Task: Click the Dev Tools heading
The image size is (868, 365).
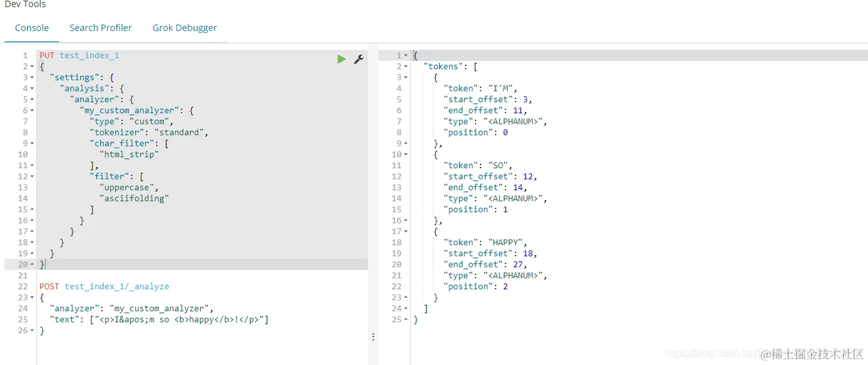Action: click(25, 4)
